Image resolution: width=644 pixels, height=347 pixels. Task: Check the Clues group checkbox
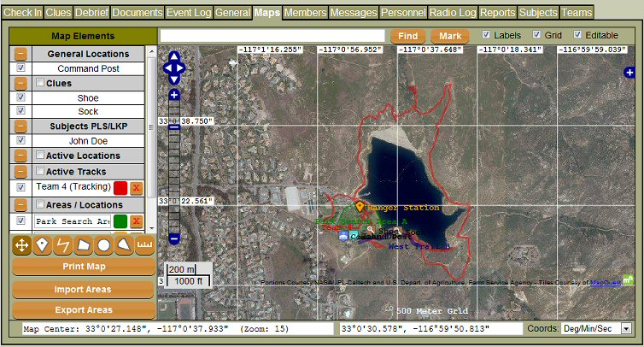pyautogui.click(x=40, y=83)
